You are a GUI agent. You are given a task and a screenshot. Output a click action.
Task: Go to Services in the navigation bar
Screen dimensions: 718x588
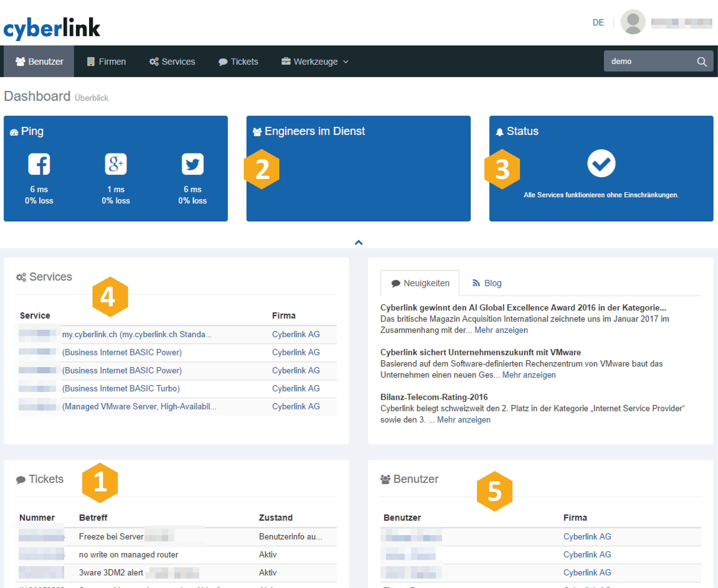coord(172,61)
